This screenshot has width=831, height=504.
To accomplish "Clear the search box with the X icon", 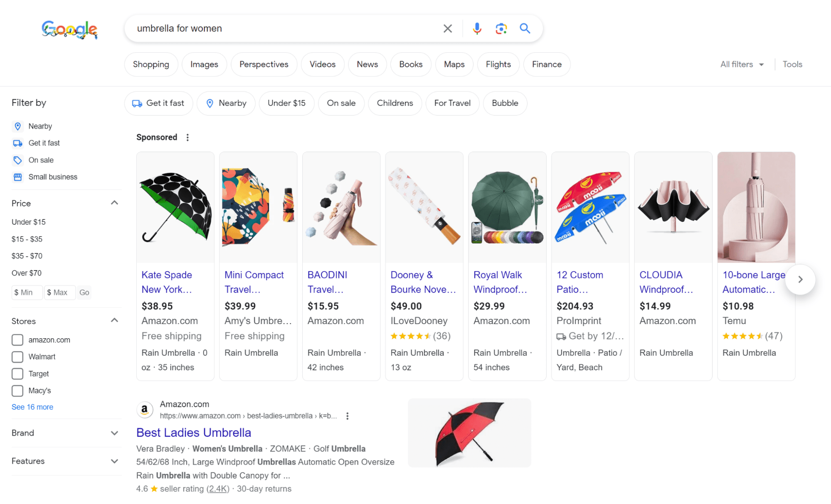I will (x=447, y=29).
